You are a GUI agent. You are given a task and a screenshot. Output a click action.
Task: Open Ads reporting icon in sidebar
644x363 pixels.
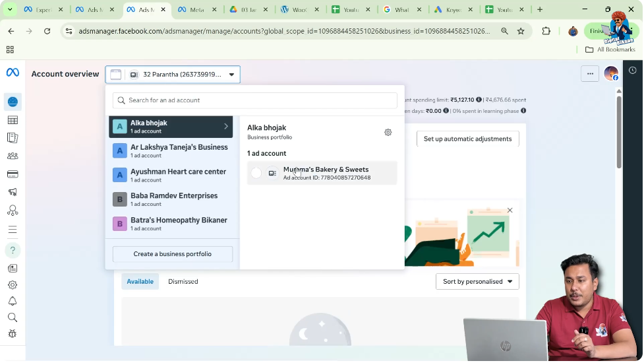pyautogui.click(x=13, y=138)
